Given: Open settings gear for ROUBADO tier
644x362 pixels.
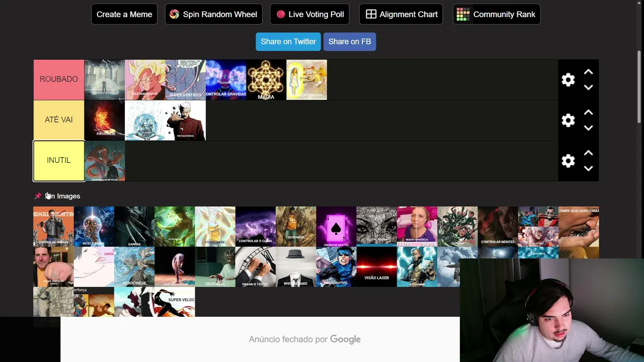Looking at the screenshot, I should 568,80.
